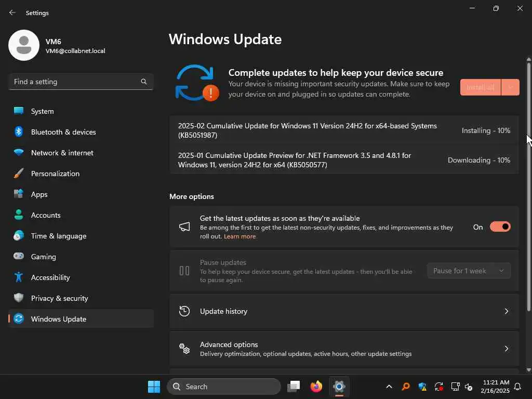Image resolution: width=532 pixels, height=399 pixels.
Task: Click the back arrow in Settings header
Action: (x=12, y=12)
